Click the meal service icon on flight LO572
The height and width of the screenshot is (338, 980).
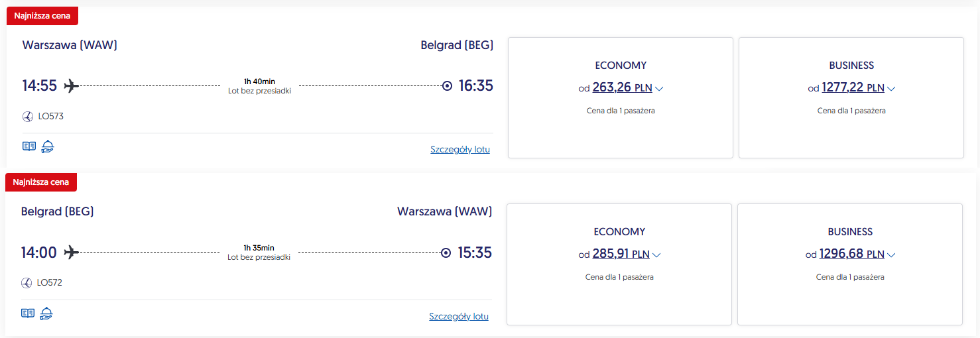click(x=46, y=313)
